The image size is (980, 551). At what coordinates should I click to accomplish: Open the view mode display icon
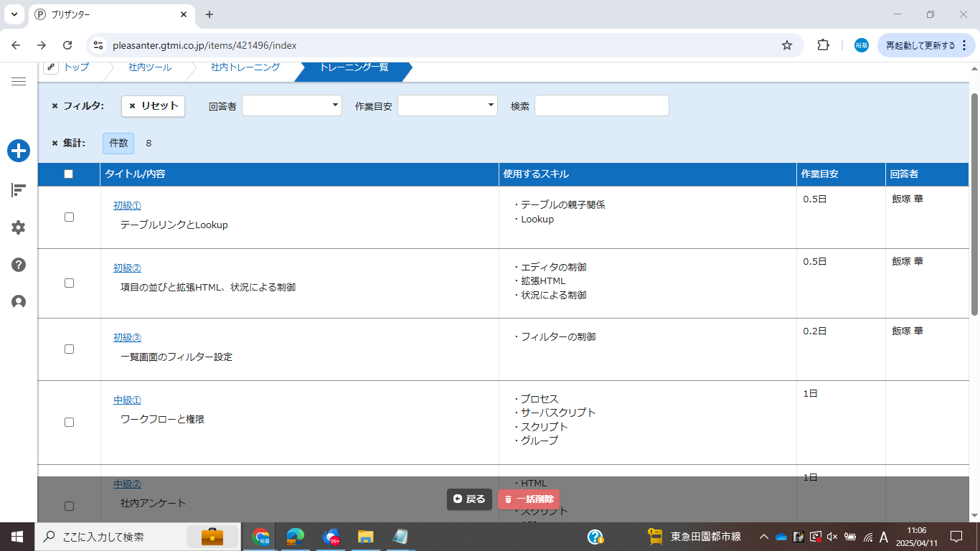(x=19, y=190)
